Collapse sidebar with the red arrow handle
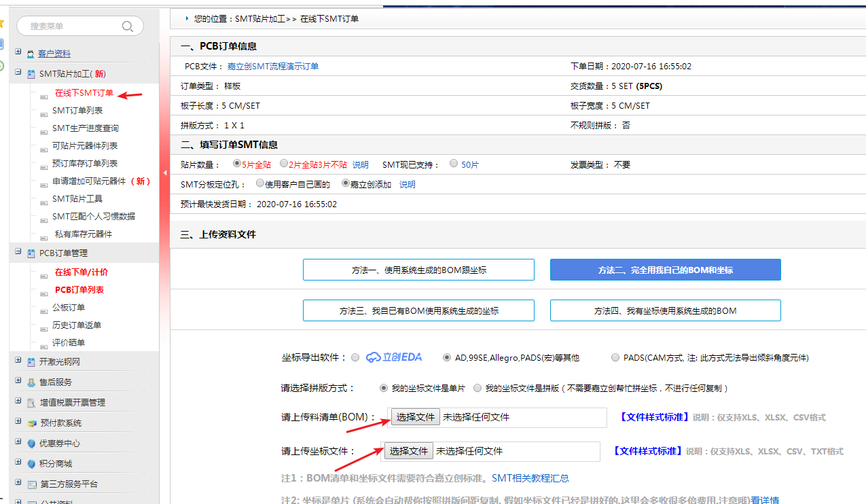 point(164,173)
